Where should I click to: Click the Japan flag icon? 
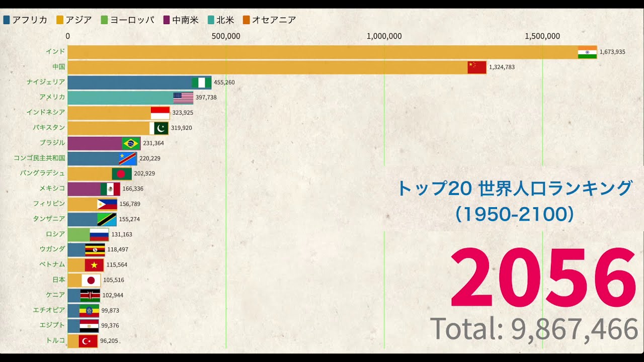point(91,280)
